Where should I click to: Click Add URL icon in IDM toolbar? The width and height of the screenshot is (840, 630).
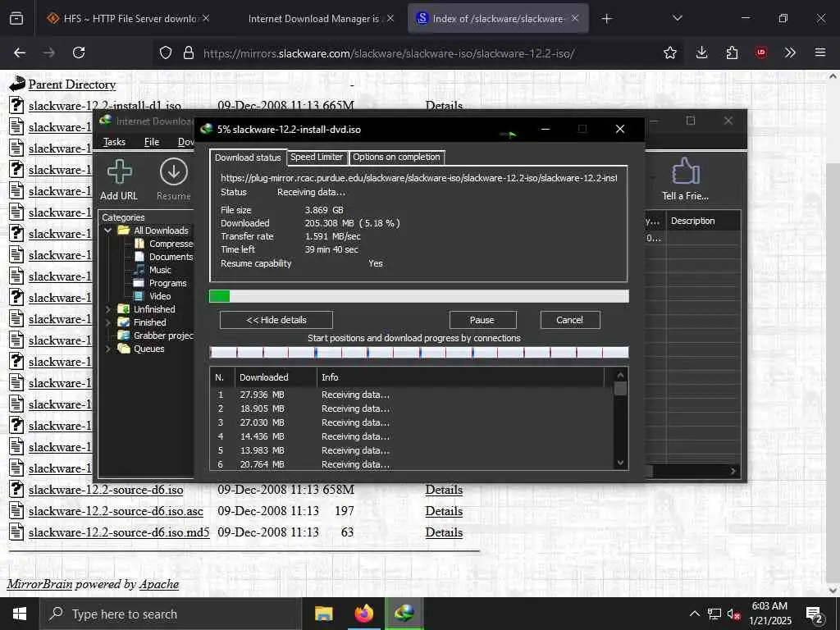coord(119,179)
